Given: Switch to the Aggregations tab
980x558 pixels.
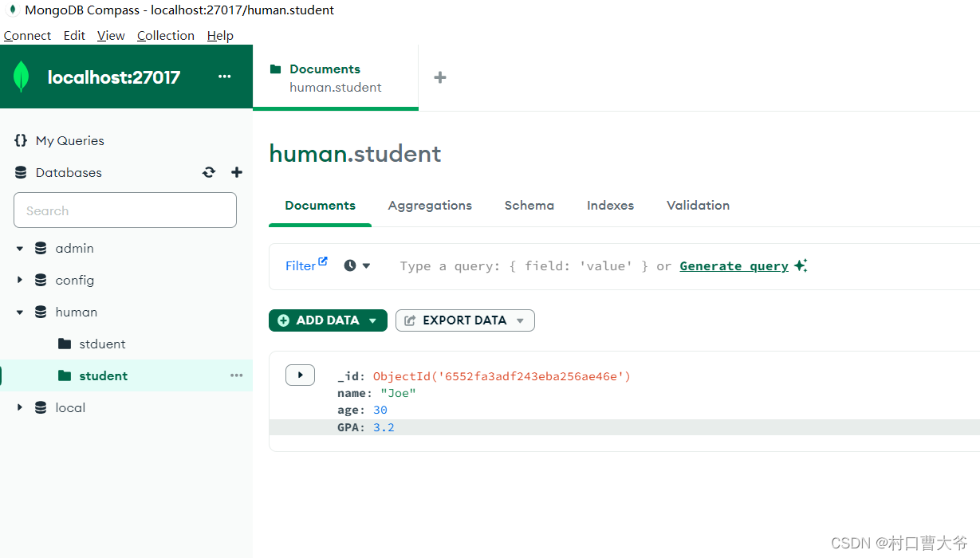Looking at the screenshot, I should point(430,205).
